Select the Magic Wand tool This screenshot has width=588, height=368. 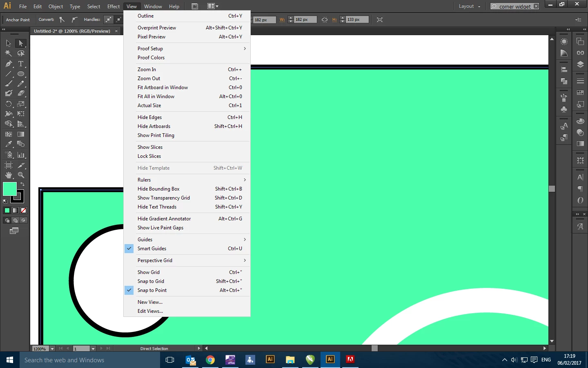coord(8,53)
